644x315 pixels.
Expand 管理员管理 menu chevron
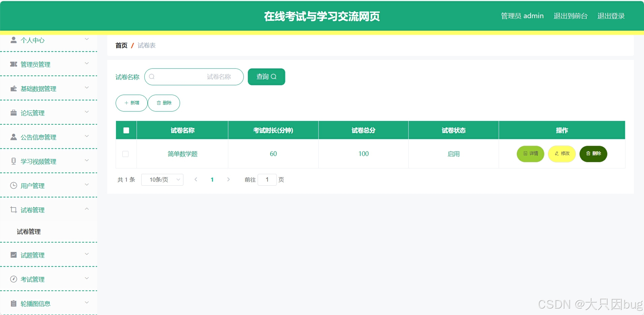(x=87, y=64)
